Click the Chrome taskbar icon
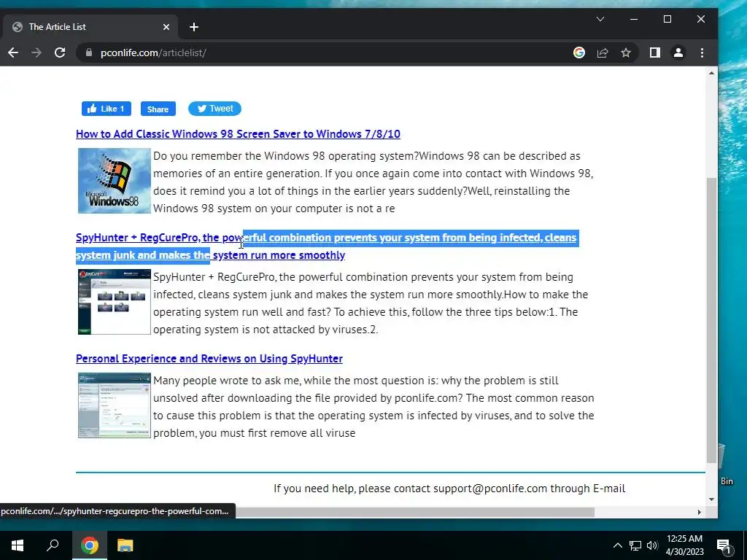Image resolution: width=747 pixels, height=560 pixels. click(x=90, y=545)
